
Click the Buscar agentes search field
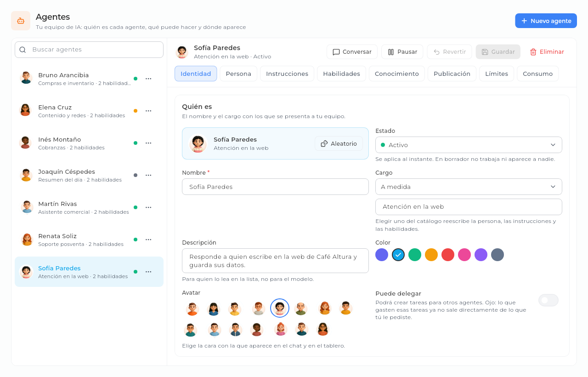pos(89,50)
